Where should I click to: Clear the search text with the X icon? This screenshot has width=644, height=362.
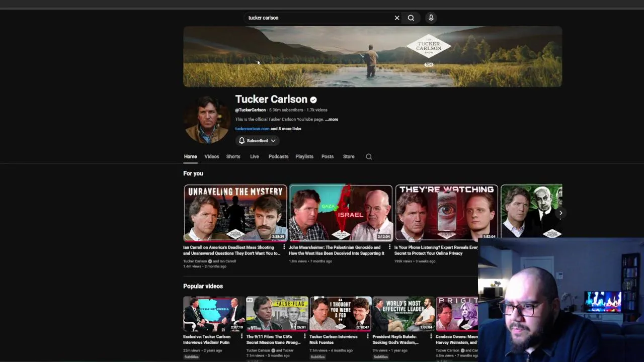pyautogui.click(x=397, y=18)
